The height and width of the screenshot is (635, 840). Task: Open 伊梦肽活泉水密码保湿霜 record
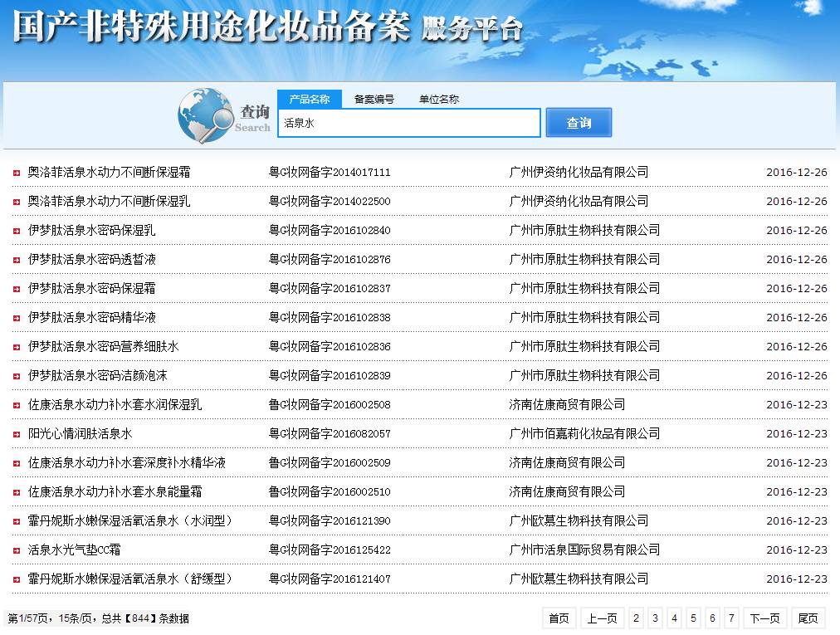pyautogui.click(x=91, y=288)
